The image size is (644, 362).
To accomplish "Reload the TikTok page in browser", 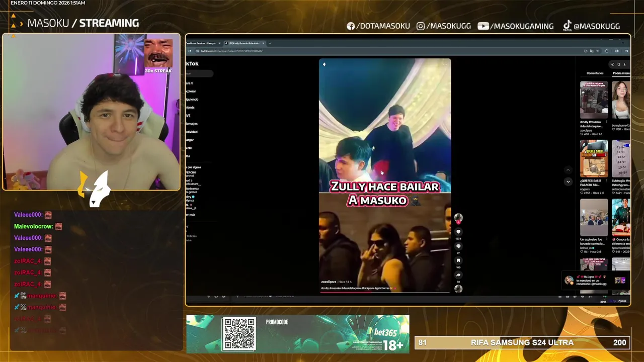I will coord(190,51).
